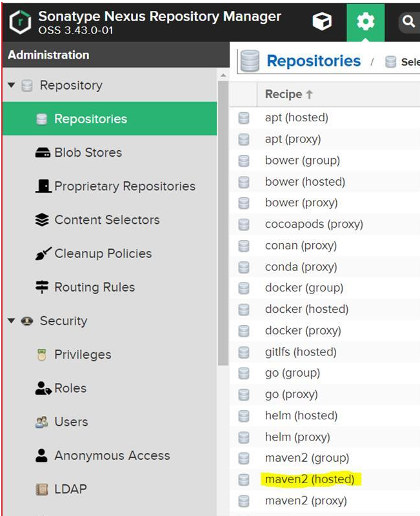Click the Routing Rules signpost icon
420x516 pixels.
(x=42, y=287)
